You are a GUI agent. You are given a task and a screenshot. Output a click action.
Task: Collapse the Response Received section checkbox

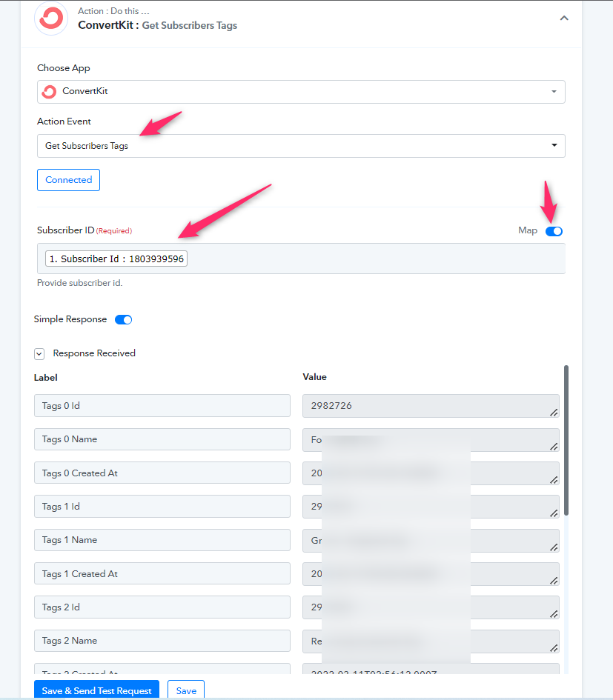point(39,354)
